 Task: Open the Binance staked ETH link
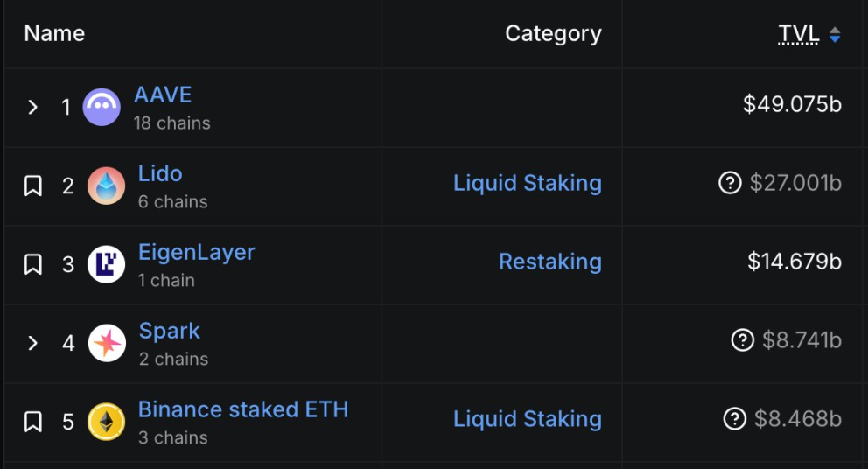pos(243,409)
